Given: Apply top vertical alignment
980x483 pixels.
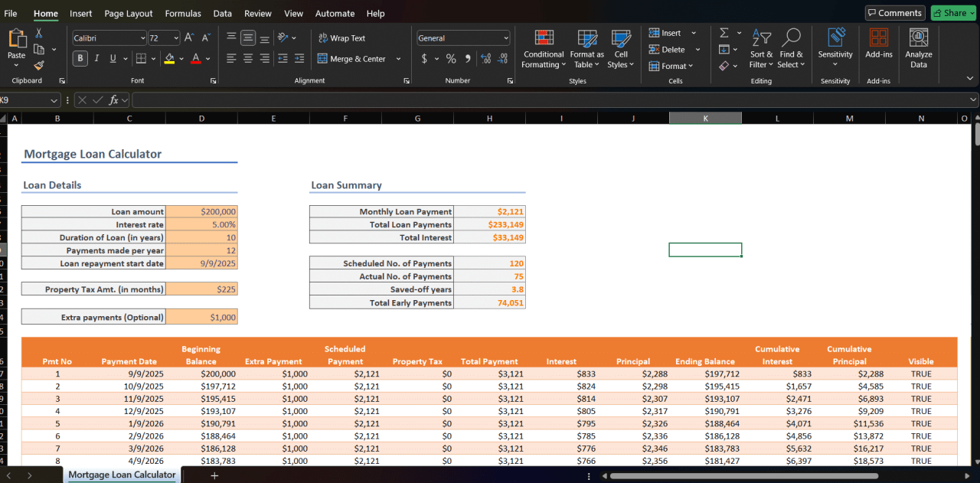Looking at the screenshot, I should tap(231, 38).
